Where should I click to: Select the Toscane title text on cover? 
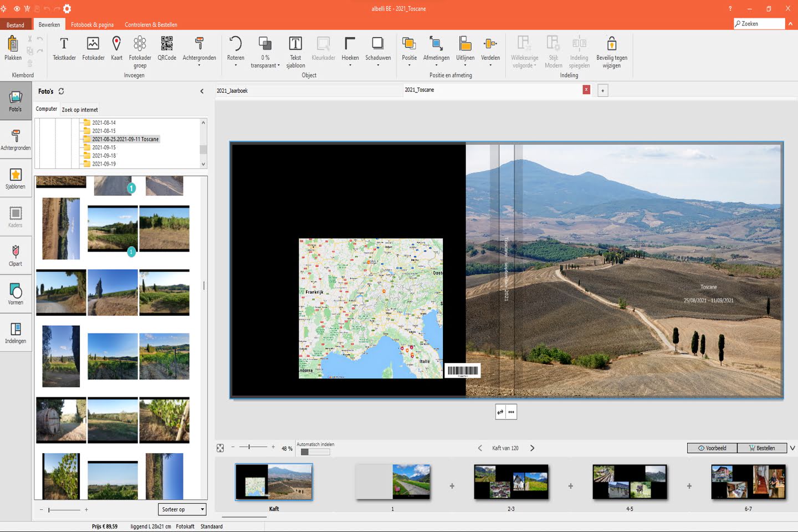708,287
